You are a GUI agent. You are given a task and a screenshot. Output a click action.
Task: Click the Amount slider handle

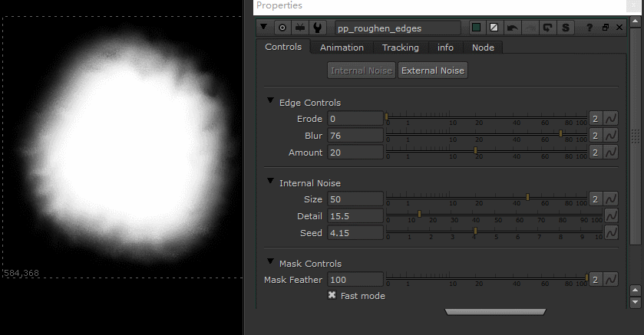point(475,150)
